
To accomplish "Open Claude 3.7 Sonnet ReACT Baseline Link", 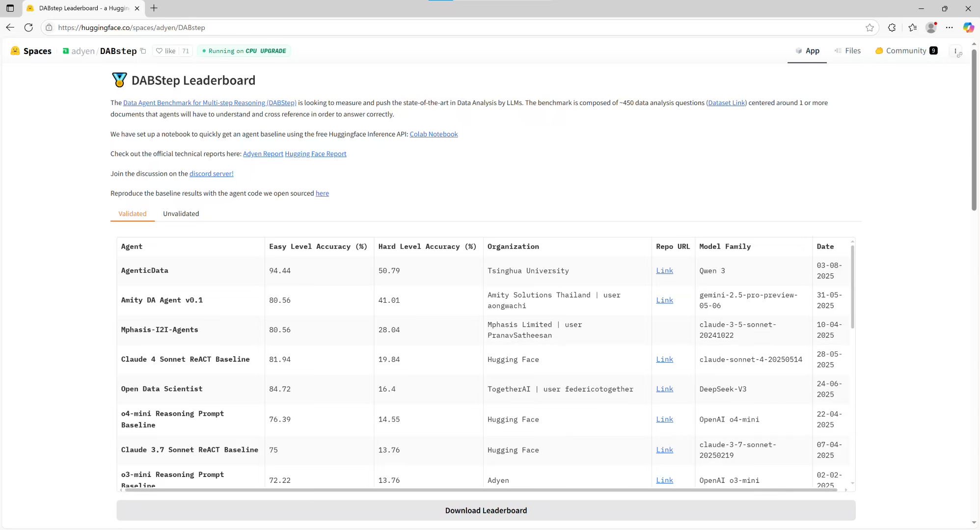I will [664, 450].
